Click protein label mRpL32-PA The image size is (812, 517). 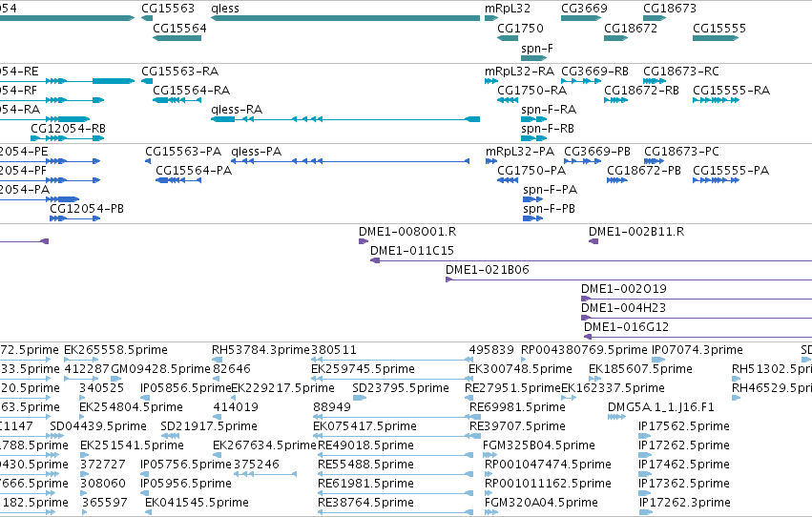point(520,151)
